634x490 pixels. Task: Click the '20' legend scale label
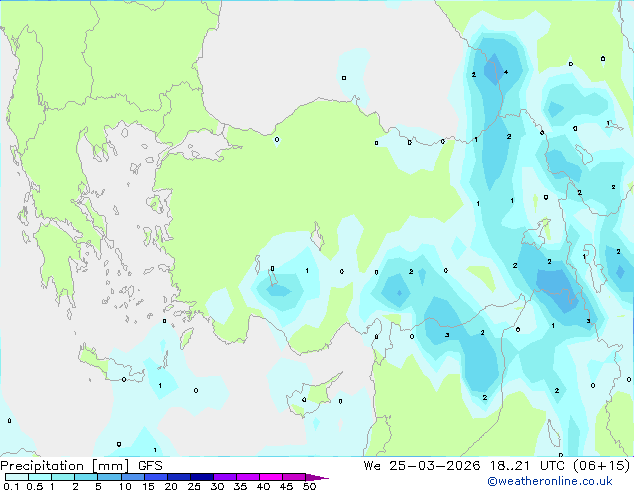[x=171, y=486]
